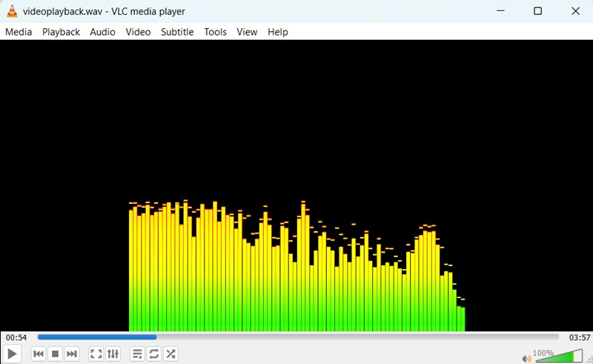Toggle loop repeat mode

tap(154, 354)
